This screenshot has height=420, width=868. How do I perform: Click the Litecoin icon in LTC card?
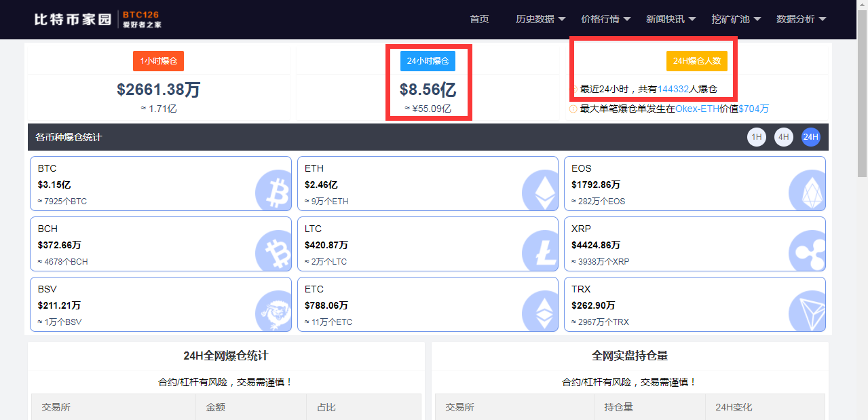point(540,250)
